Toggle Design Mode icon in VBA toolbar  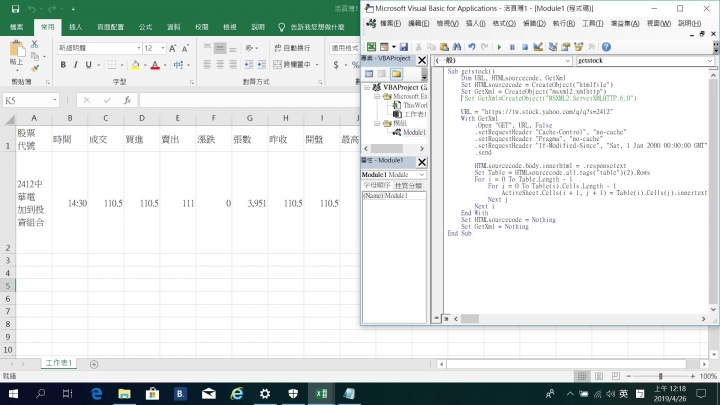(538, 47)
